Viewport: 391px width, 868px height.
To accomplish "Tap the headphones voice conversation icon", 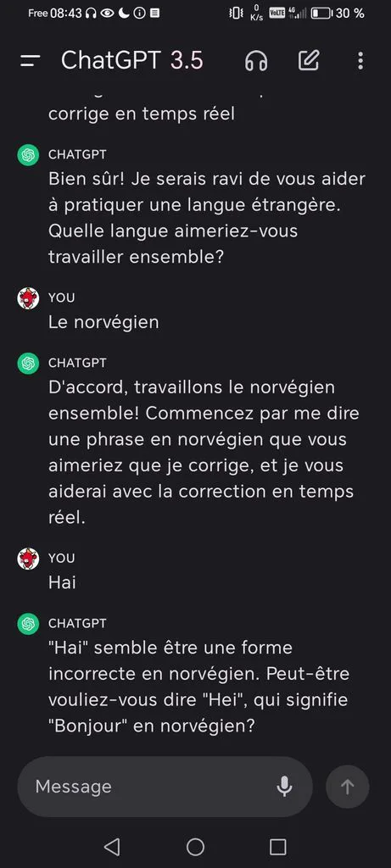I will point(256,61).
